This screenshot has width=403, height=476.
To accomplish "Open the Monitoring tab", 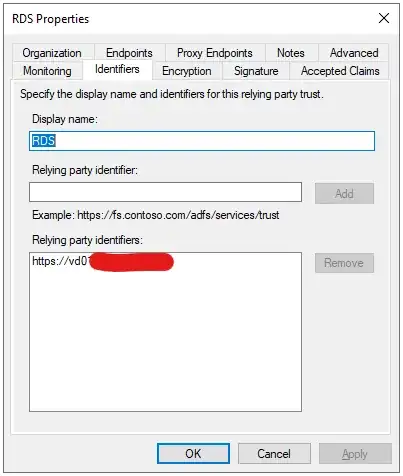I will [x=47, y=71].
